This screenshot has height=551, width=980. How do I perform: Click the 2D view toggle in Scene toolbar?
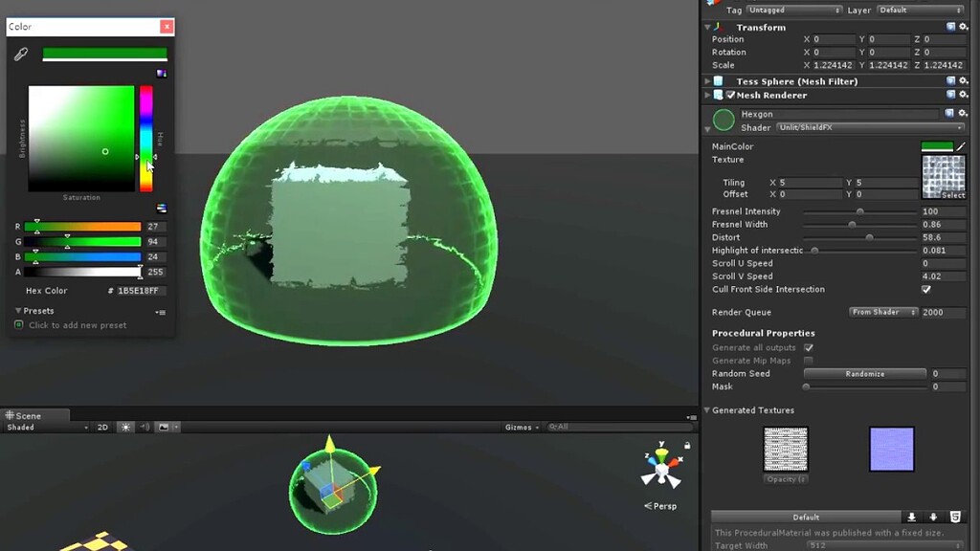pos(104,428)
